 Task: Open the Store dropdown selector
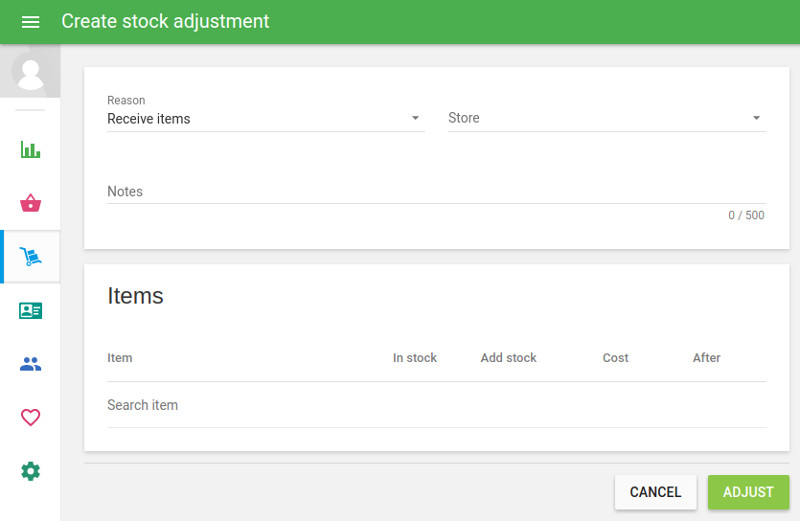click(606, 119)
